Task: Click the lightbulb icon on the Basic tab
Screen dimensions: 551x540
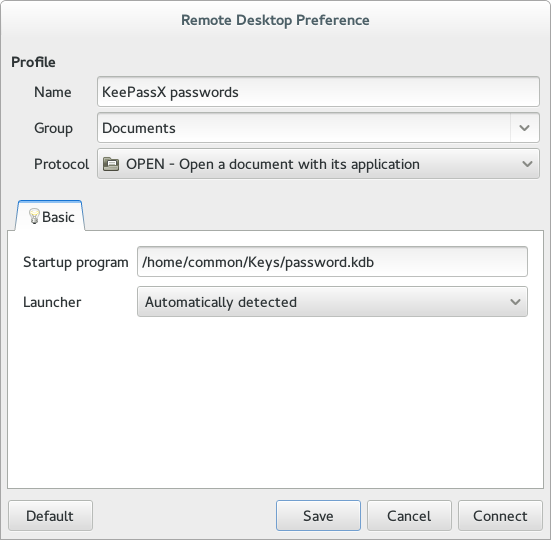Action: (34, 216)
